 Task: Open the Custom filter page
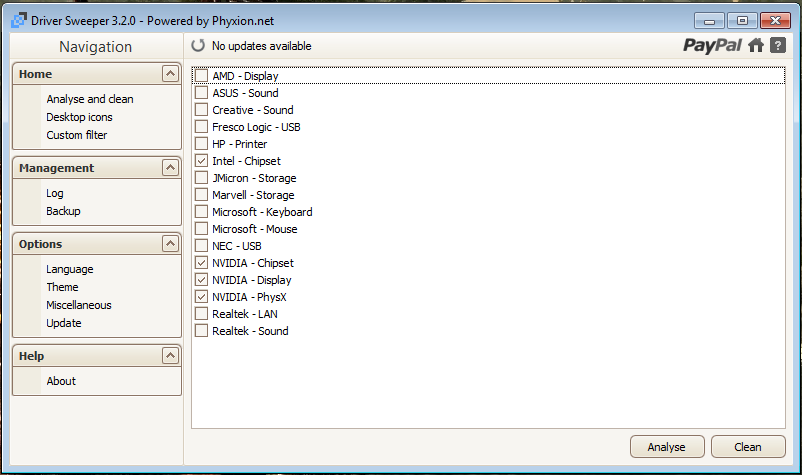tap(76, 135)
